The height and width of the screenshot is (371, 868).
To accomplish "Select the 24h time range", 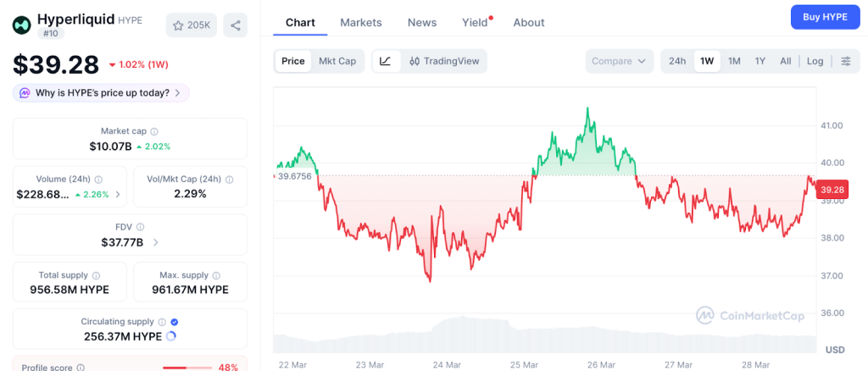I will [x=677, y=61].
